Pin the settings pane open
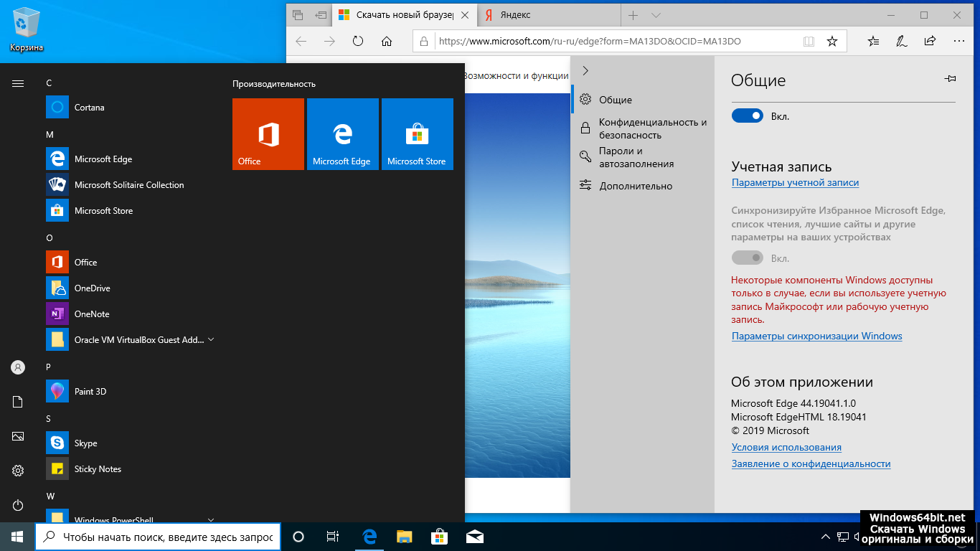Image resolution: width=980 pixels, height=551 pixels. (950, 79)
